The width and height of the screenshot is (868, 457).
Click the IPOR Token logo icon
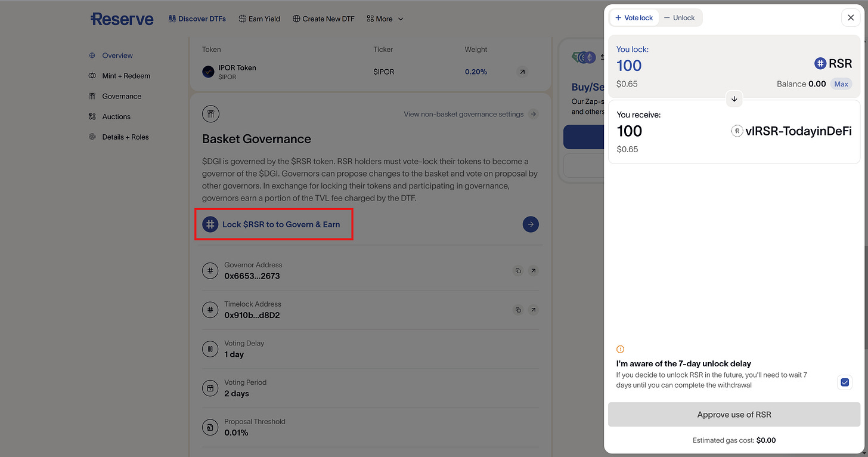[209, 72]
